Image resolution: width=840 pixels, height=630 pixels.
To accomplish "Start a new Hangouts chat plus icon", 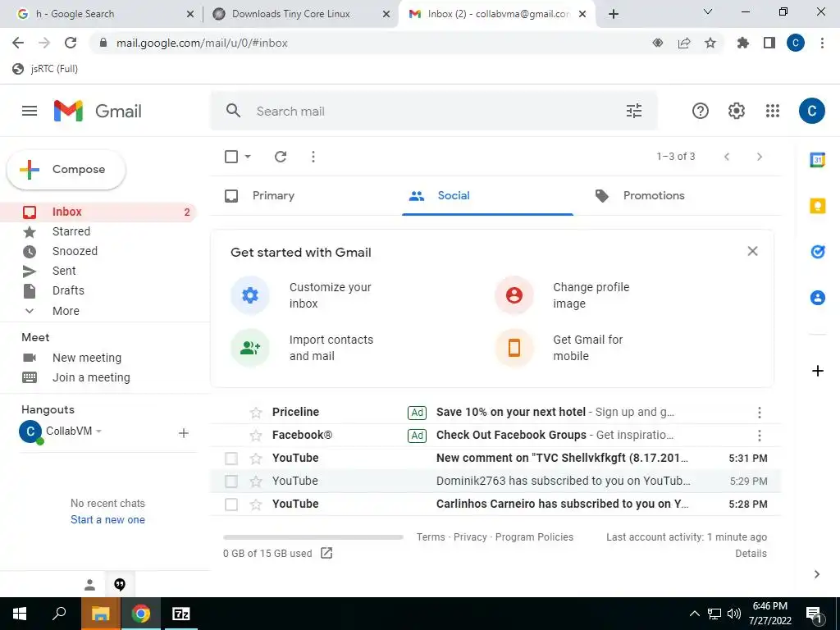I will pos(183,433).
